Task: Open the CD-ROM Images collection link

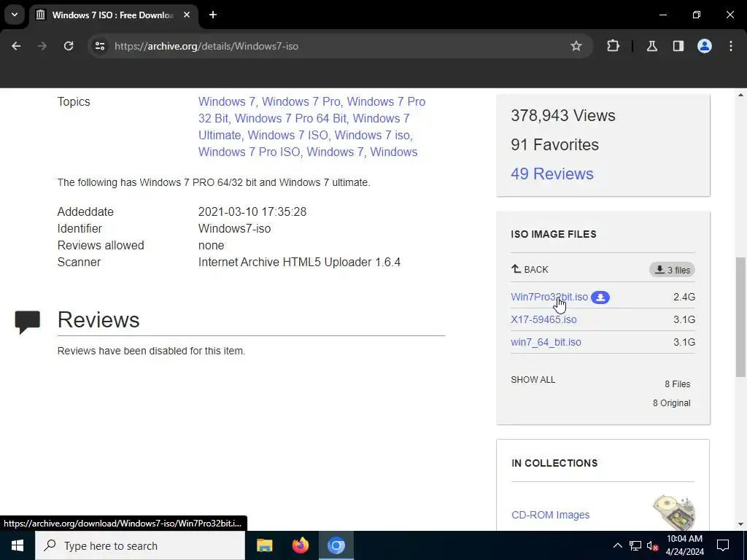Action: tap(550, 515)
